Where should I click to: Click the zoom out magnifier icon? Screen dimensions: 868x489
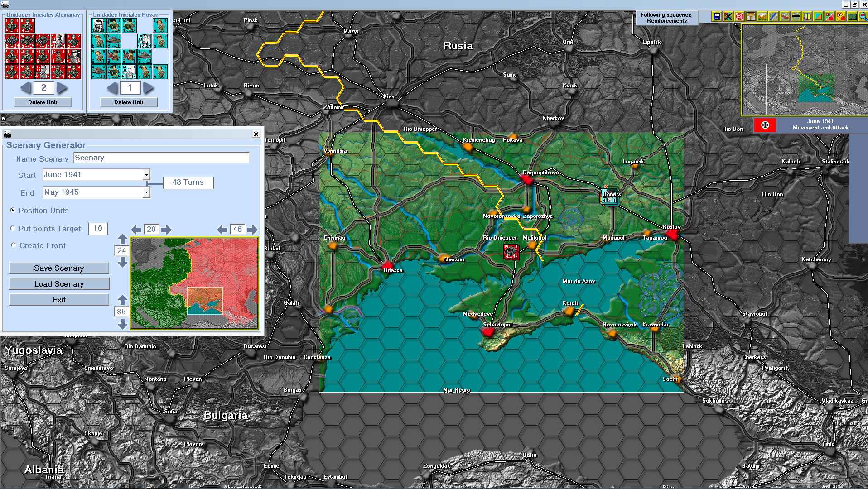click(x=862, y=16)
